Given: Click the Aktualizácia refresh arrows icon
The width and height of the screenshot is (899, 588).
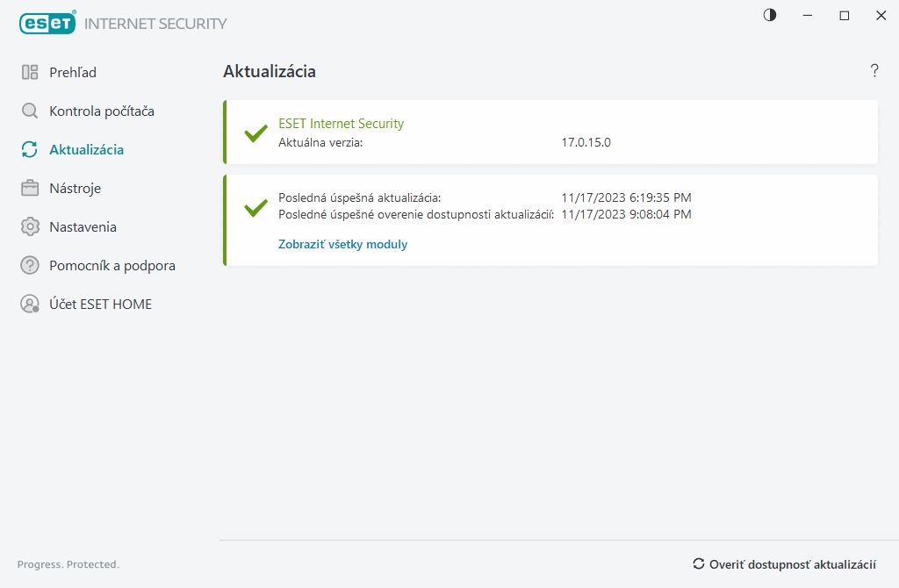Looking at the screenshot, I should coord(30,150).
